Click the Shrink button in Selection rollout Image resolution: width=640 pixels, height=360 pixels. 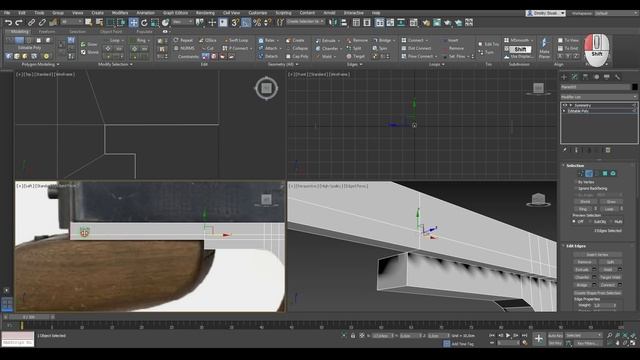tap(585, 202)
